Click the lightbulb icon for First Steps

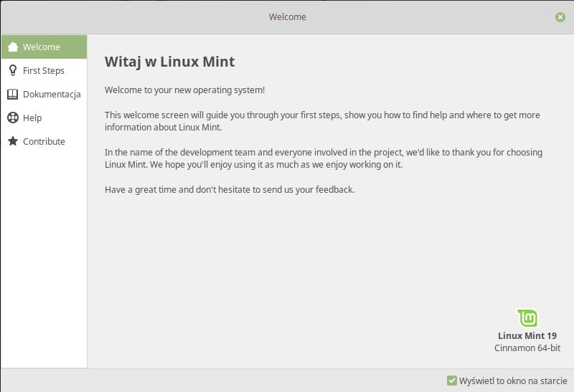[x=13, y=70]
